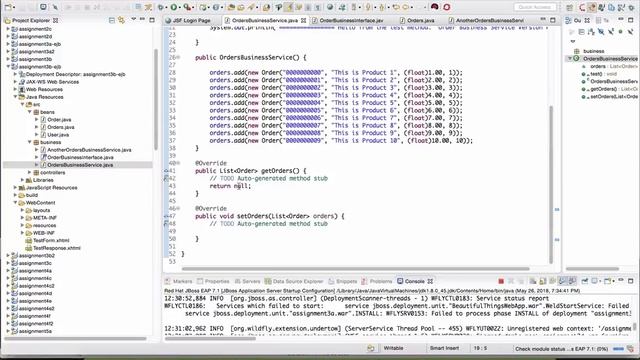Maximize the editor area
The image size is (640, 360).
553,20
